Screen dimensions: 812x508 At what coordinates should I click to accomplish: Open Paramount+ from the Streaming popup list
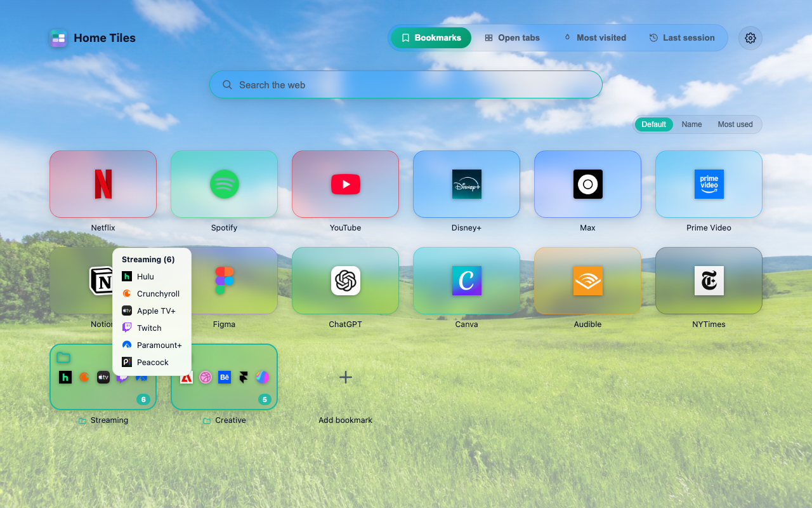click(x=152, y=345)
